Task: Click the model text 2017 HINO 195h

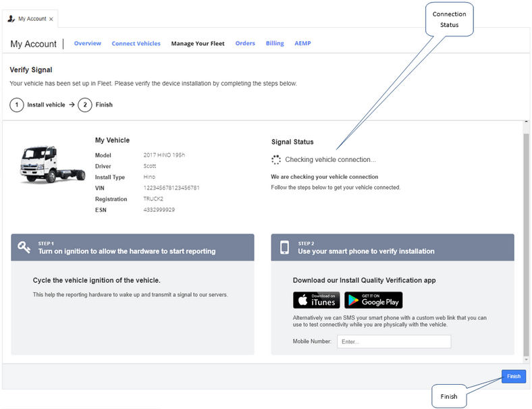Action: 164,155
